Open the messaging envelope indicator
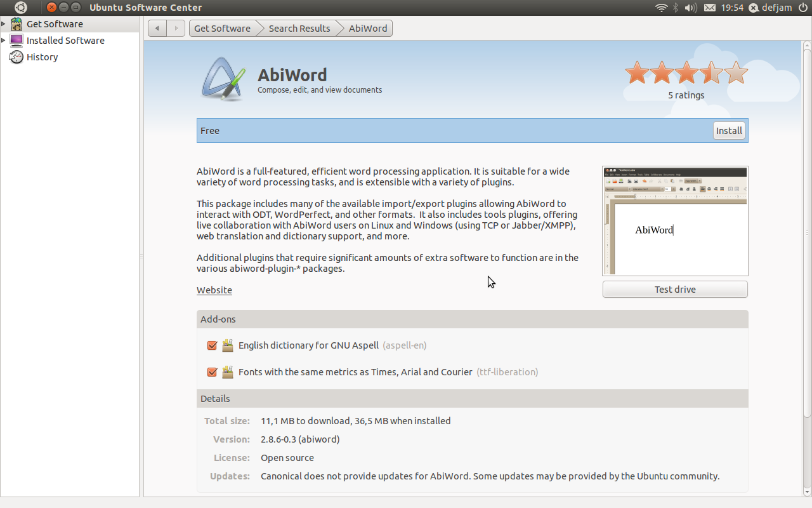The image size is (812, 508). point(710,8)
